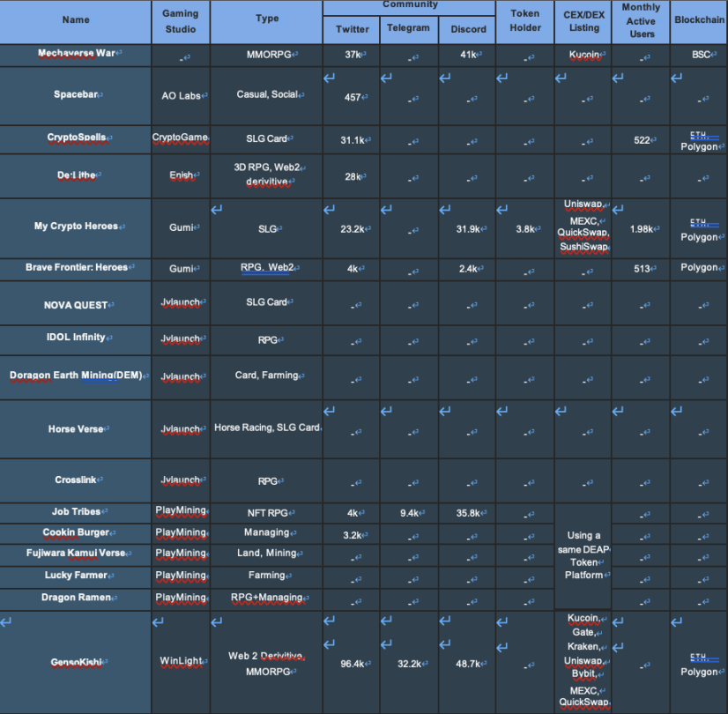The height and width of the screenshot is (714, 728).
Task: Click the "Lucky Farmer" name cell
Action: tap(76, 576)
